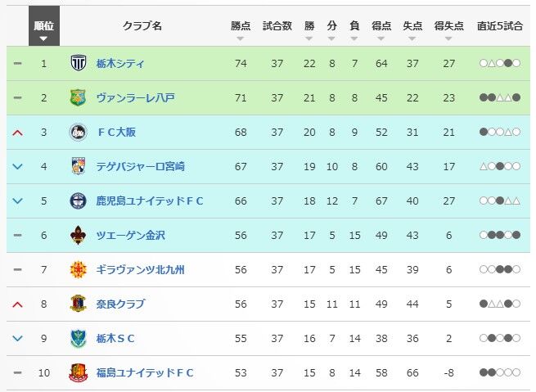The width and height of the screenshot is (536, 392).
Task: Open the ツエーゲン金沢 club name link
Action: coord(130,235)
